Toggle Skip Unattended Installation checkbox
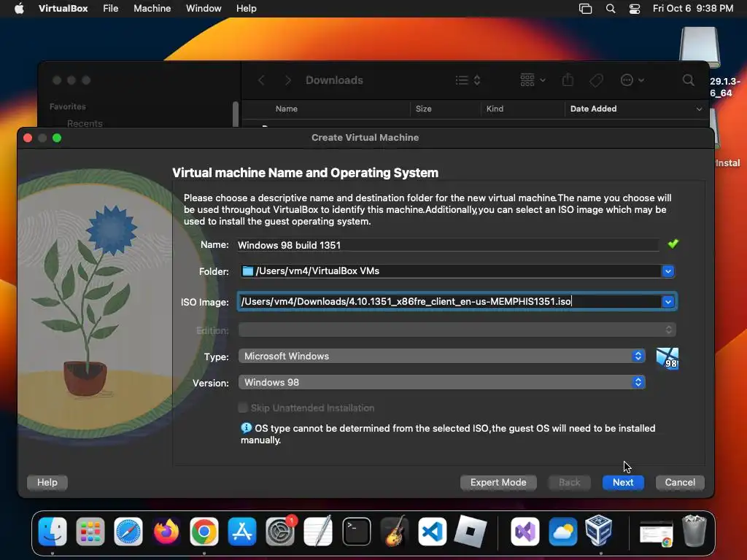Screen dimensions: 747x560 point(243,408)
